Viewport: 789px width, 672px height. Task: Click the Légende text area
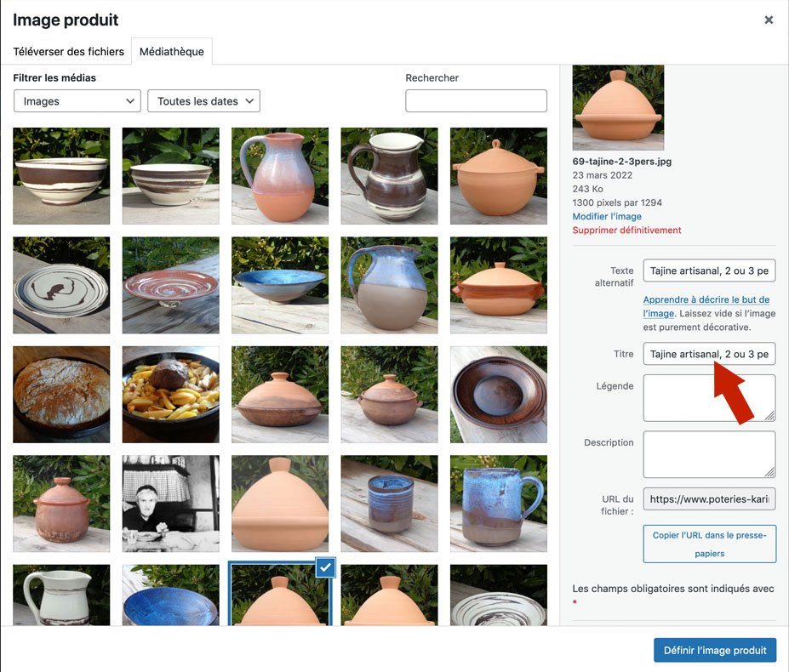(709, 398)
